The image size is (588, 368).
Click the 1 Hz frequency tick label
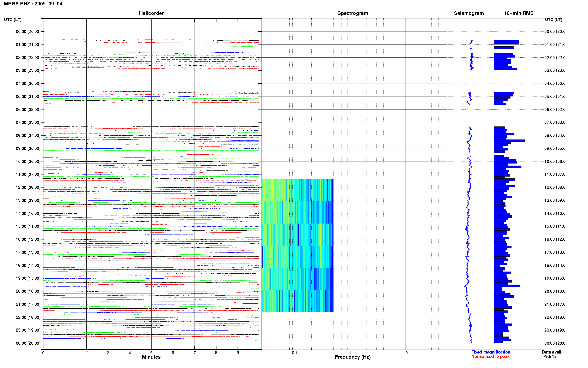[x=350, y=353]
